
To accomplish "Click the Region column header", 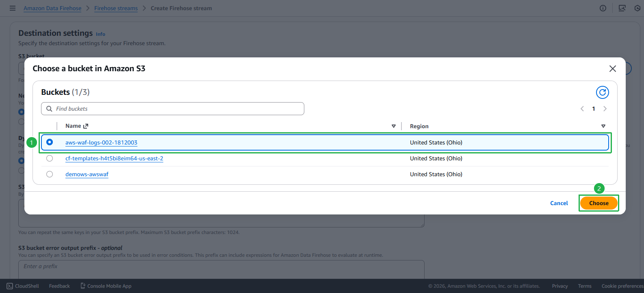I will [x=419, y=126].
